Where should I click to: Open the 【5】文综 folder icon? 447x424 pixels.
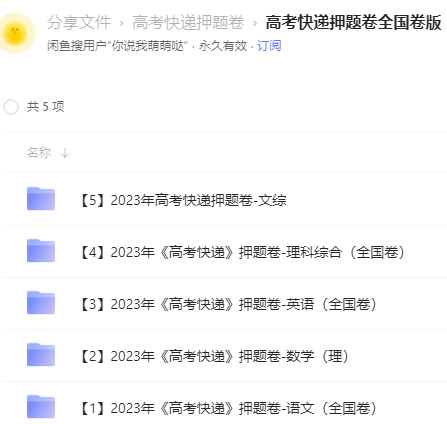point(41,199)
